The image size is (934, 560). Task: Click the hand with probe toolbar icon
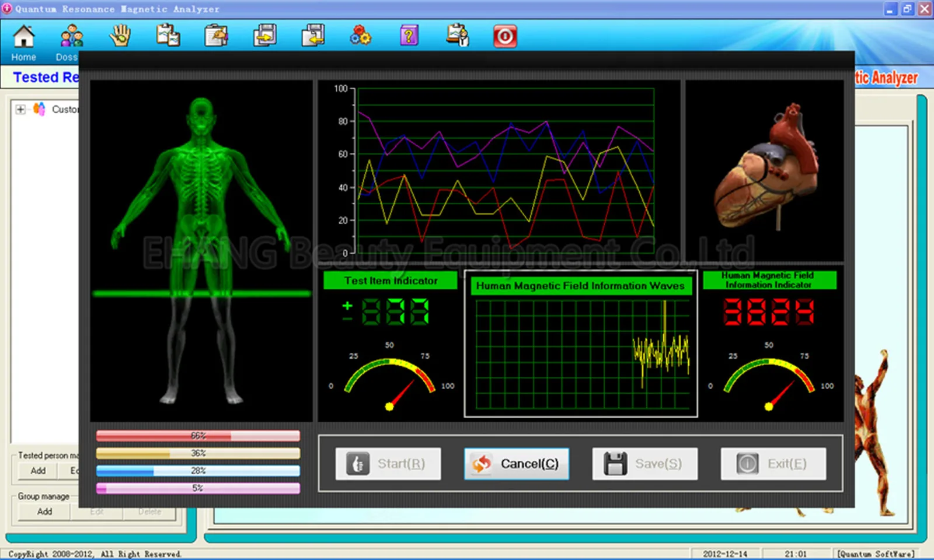coord(120,36)
